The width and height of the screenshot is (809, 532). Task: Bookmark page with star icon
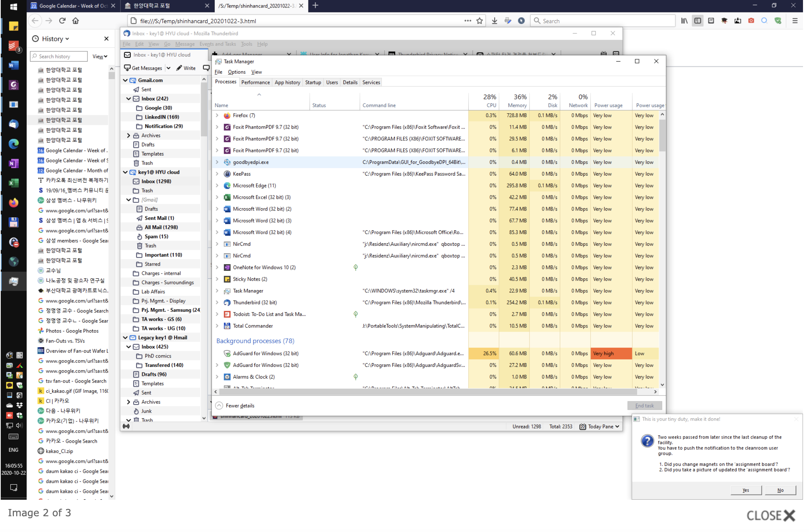click(x=480, y=21)
